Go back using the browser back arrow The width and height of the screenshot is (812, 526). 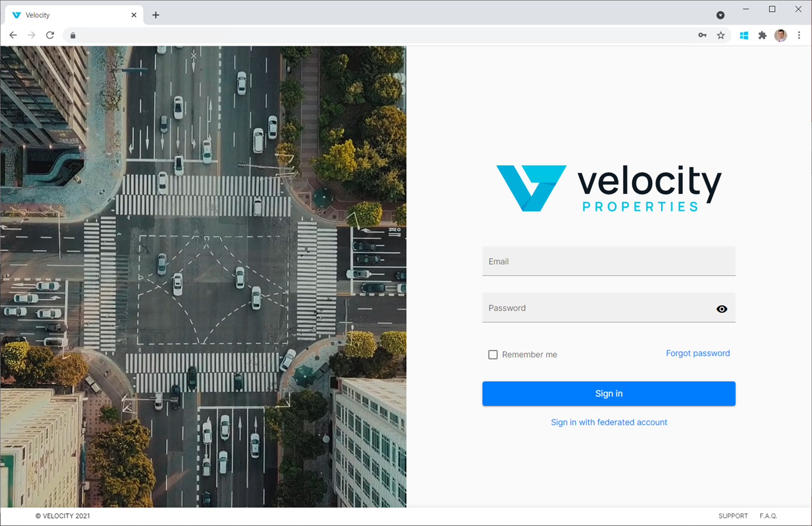click(13, 35)
